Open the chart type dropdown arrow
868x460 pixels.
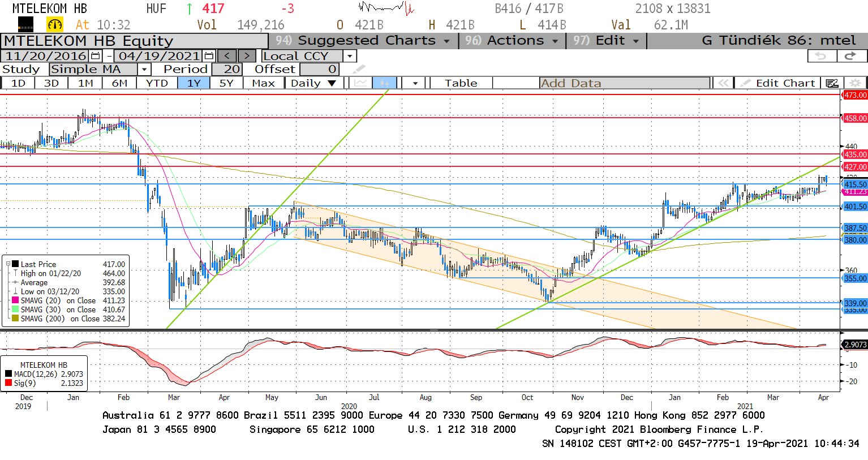pos(415,83)
